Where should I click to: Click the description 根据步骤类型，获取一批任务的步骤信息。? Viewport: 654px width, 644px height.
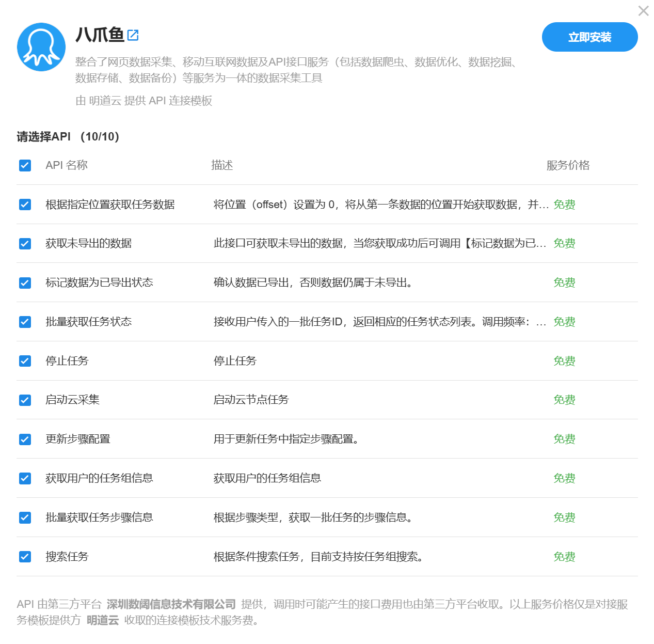click(313, 517)
